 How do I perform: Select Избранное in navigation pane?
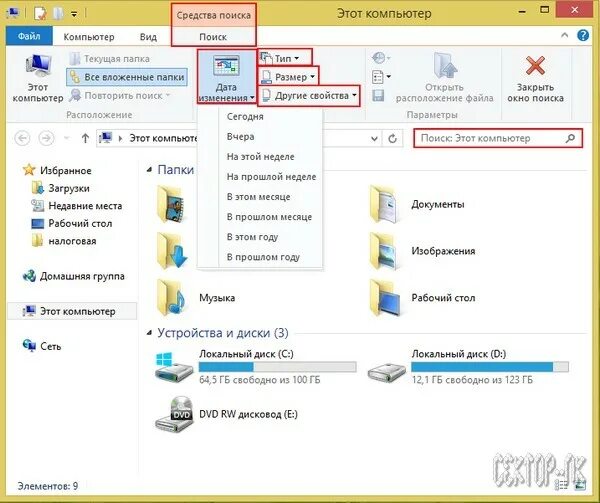[57, 170]
